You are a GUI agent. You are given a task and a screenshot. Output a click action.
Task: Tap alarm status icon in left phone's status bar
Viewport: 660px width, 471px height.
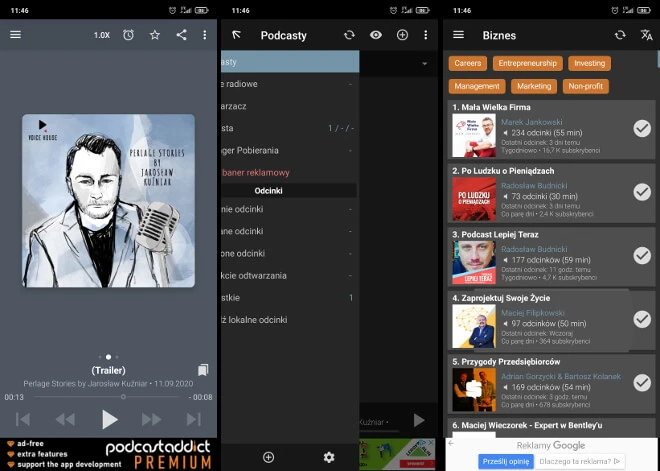[x=172, y=11]
